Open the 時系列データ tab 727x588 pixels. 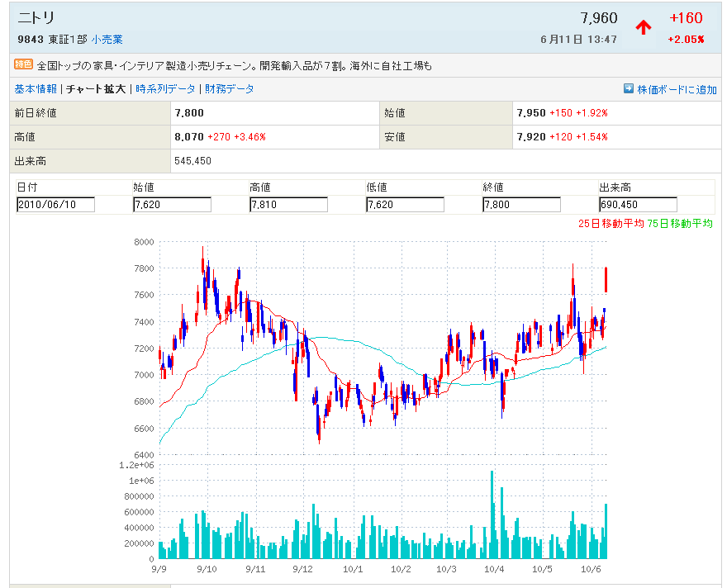166,88
